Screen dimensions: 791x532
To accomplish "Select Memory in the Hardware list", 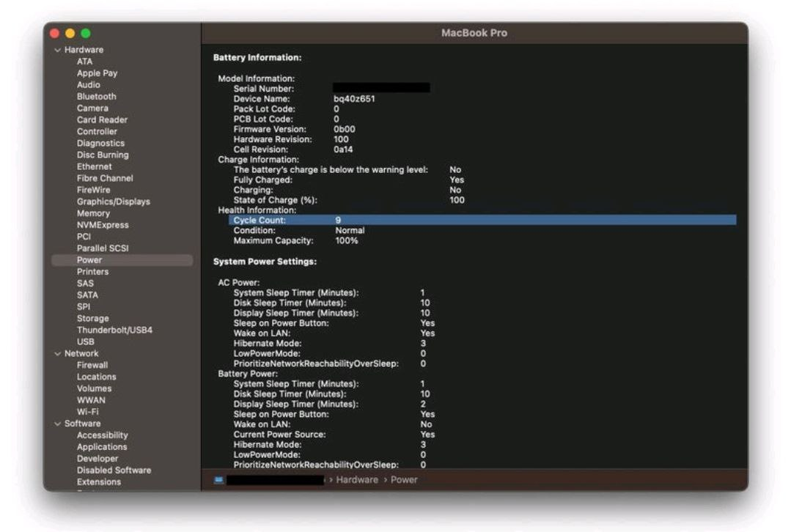I will [93, 213].
